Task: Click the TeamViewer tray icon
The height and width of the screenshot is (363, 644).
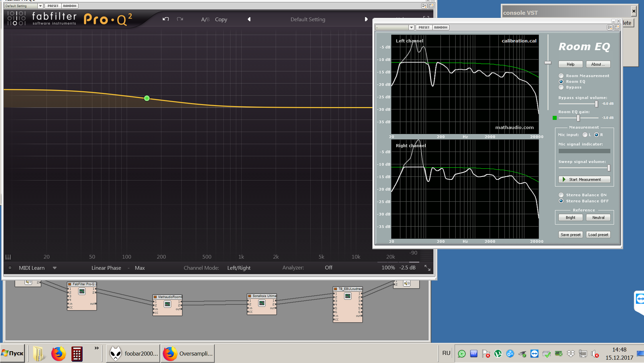Action: [x=534, y=354]
